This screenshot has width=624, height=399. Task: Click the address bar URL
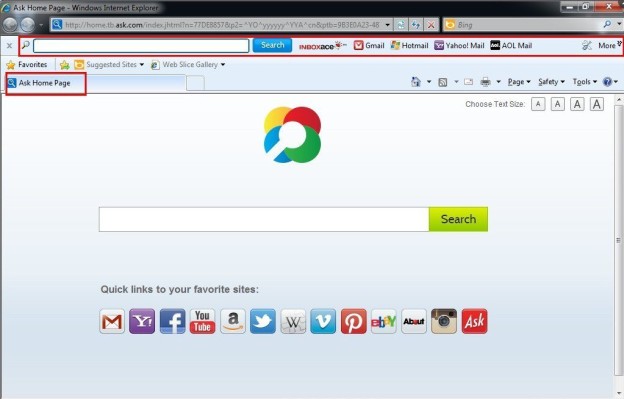click(222, 25)
